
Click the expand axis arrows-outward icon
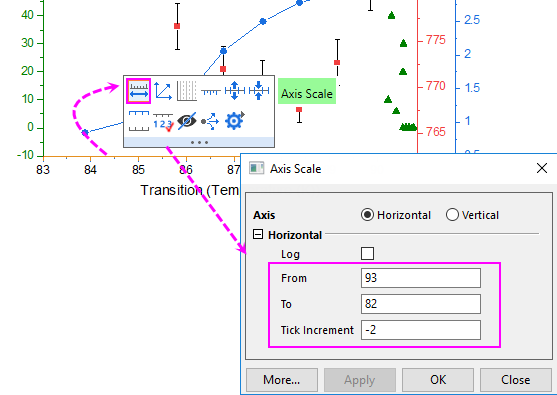tap(234, 91)
